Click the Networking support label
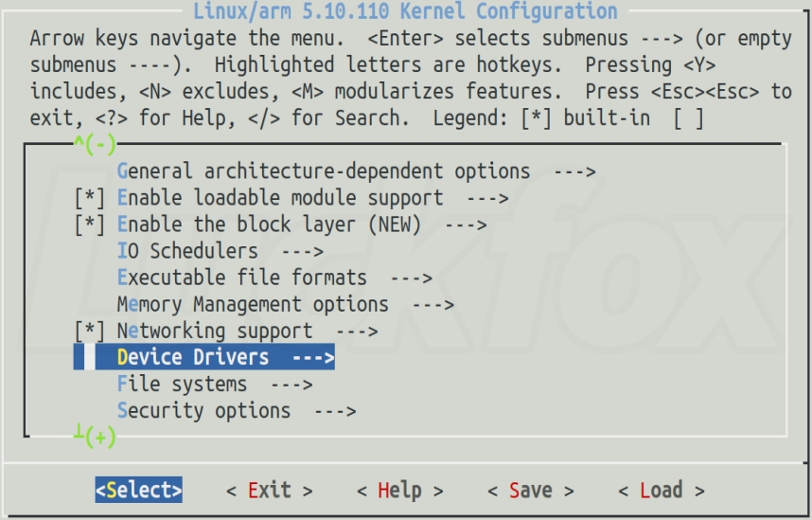812x520 pixels. pyautogui.click(x=215, y=331)
